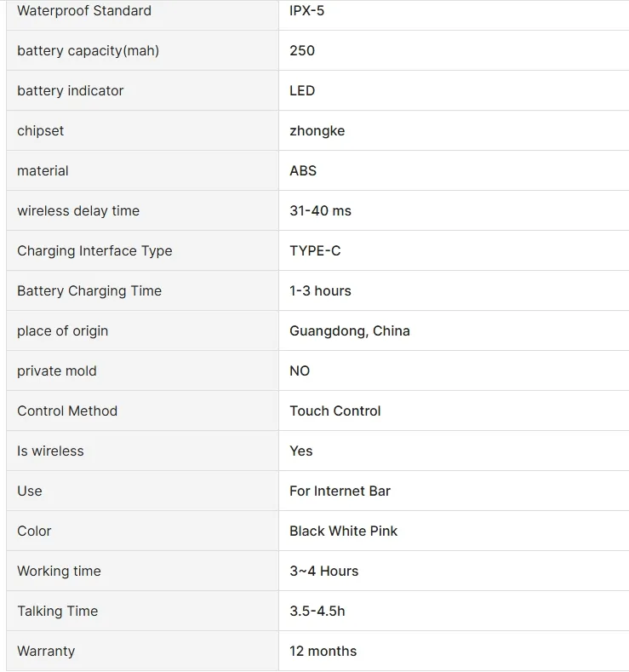The image size is (629, 672).
Task: Click the 3~4 Hours working time value
Action: coord(323,571)
